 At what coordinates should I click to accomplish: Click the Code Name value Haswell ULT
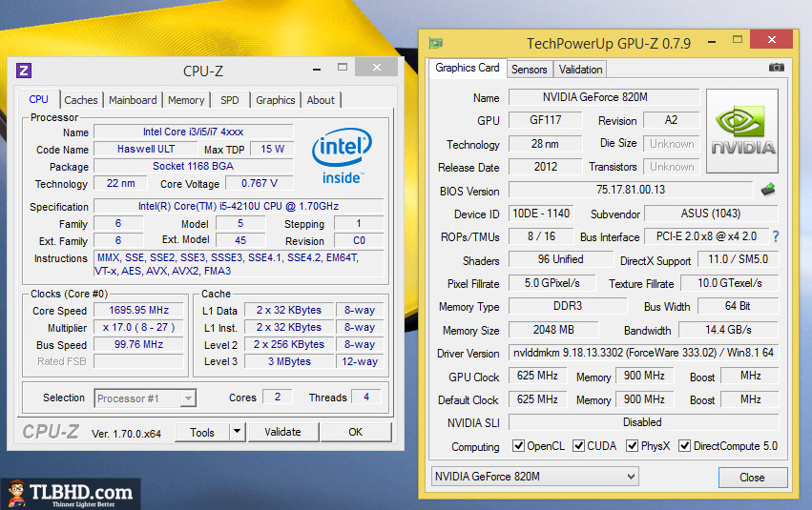click(146, 149)
